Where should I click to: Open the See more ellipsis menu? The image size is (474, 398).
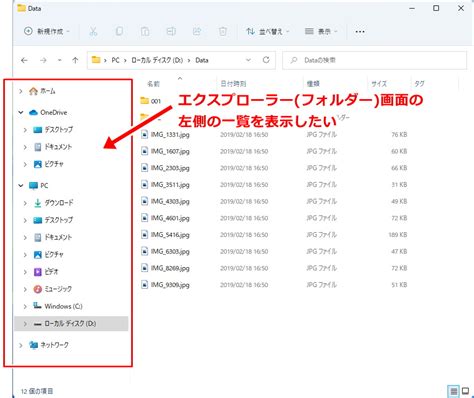click(x=360, y=32)
